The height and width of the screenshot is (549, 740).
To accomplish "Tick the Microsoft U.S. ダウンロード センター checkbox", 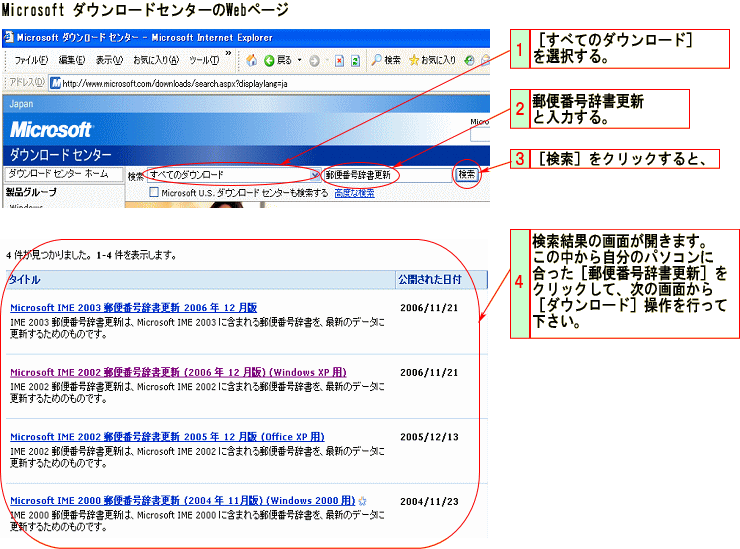I will click(154, 192).
